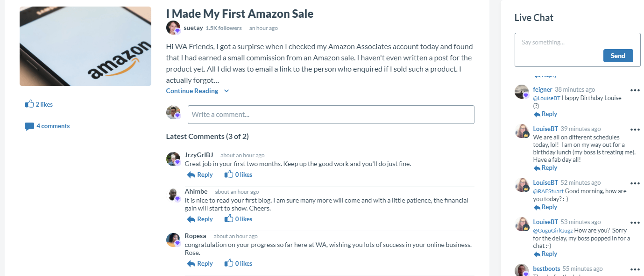644x276 pixels.
Task: Open three-dot menu on bestboots chat message
Action: (x=635, y=269)
